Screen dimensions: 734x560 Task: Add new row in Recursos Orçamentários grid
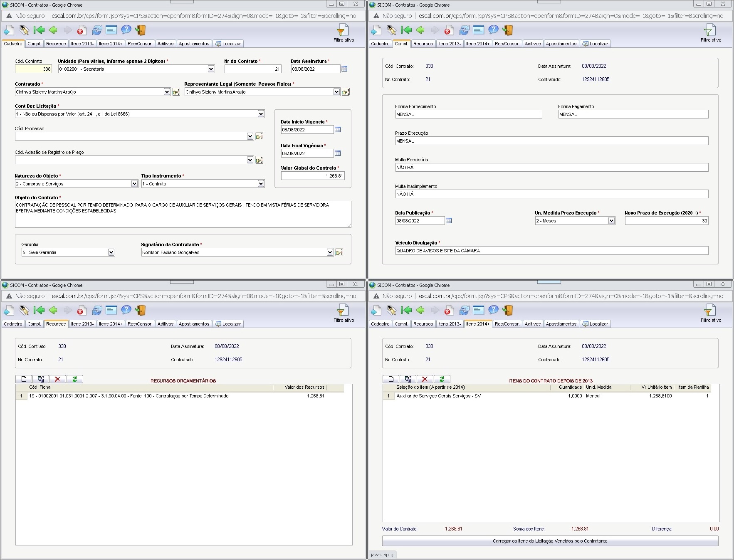[x=24, y=379]
